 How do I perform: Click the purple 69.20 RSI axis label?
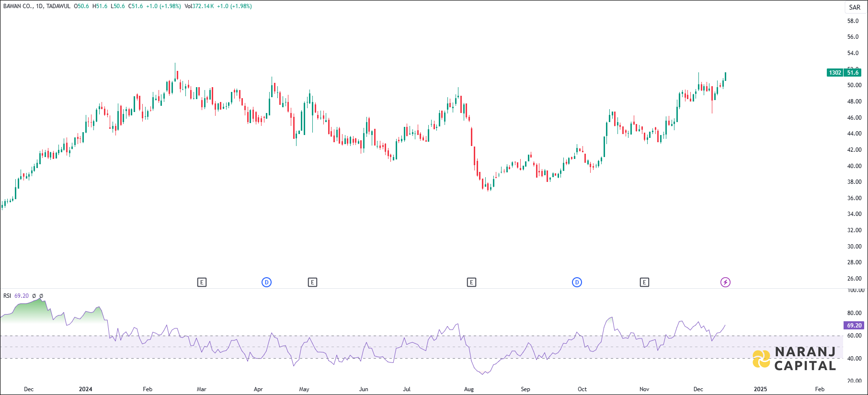coord(855,326)
